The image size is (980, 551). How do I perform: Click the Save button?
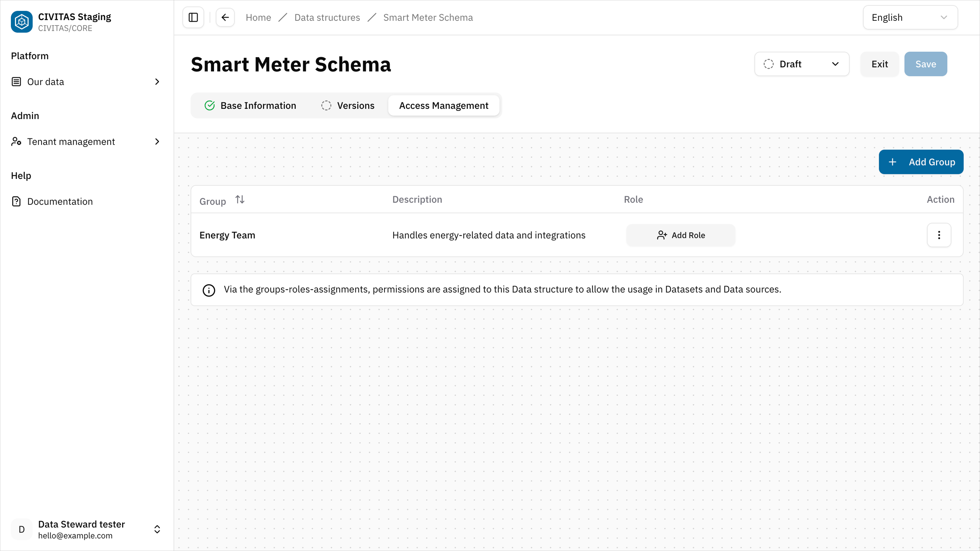click(926, 64)
